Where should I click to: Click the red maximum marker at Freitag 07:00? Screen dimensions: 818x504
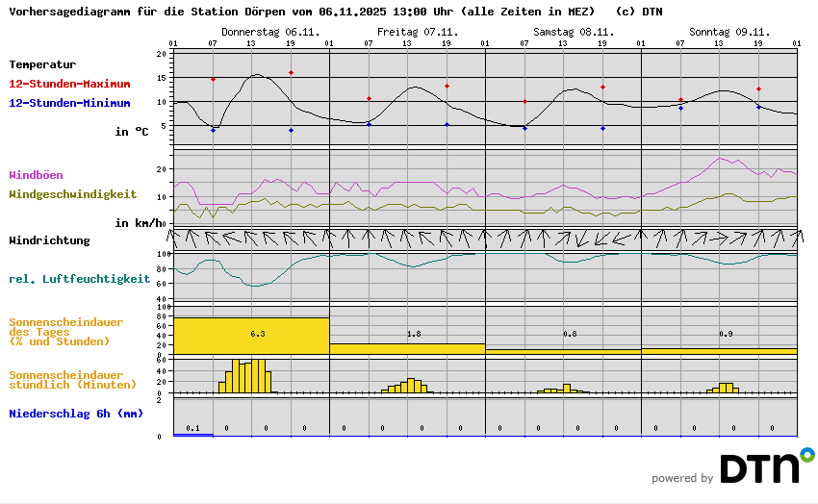coord(369,99)
